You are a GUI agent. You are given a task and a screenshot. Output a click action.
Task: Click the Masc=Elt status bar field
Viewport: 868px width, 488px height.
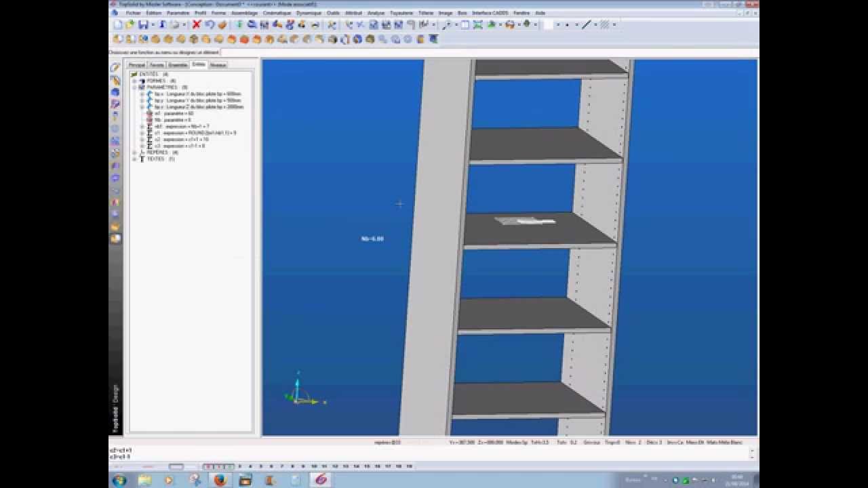coord(695,443)
